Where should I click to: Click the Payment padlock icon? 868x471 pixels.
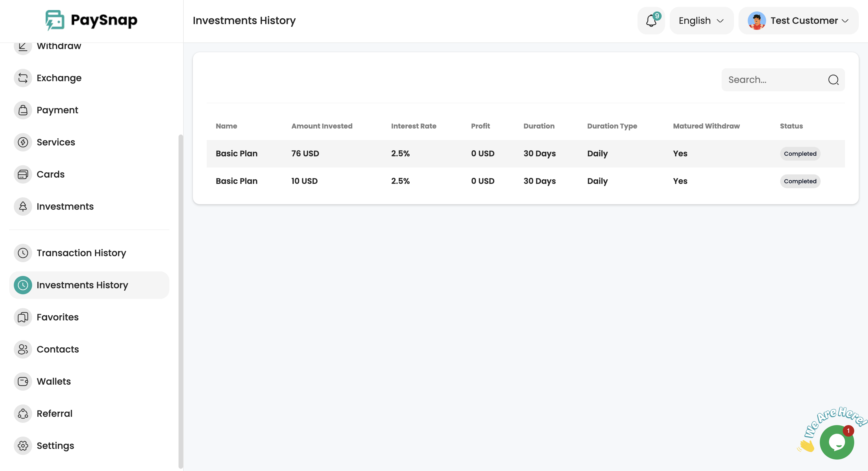coord(23,110)
